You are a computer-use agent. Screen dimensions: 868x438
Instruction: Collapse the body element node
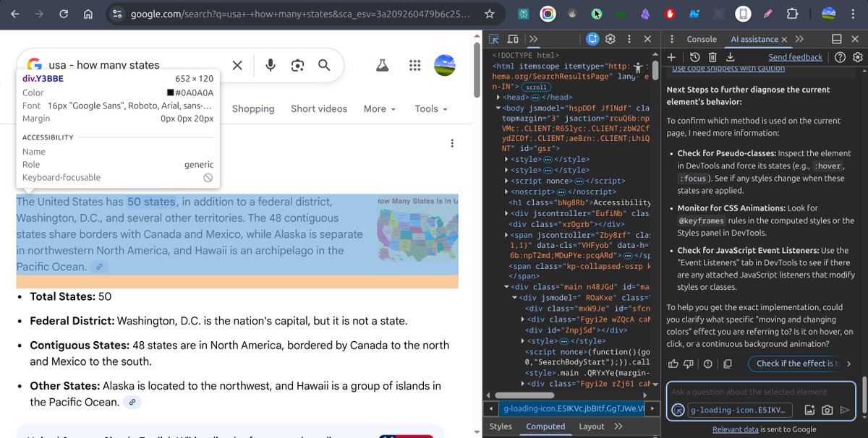pyautogui.click(x=498, y=108)
